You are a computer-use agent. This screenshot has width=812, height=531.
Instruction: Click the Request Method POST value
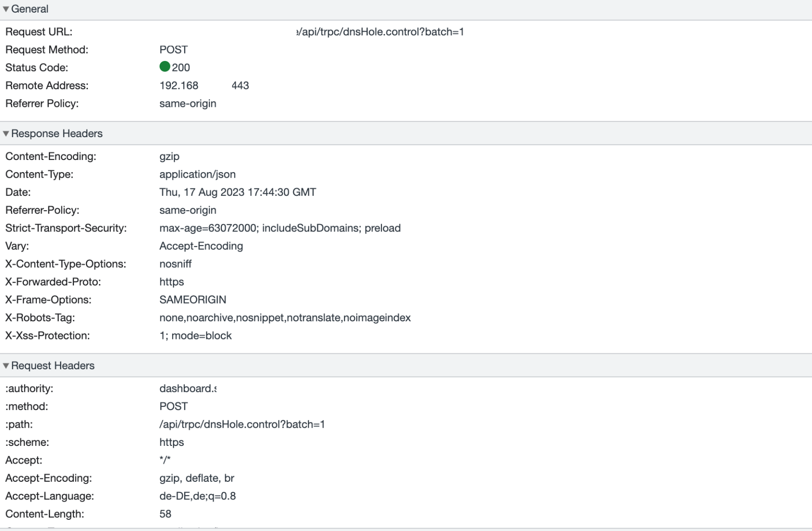pos(173,50)
